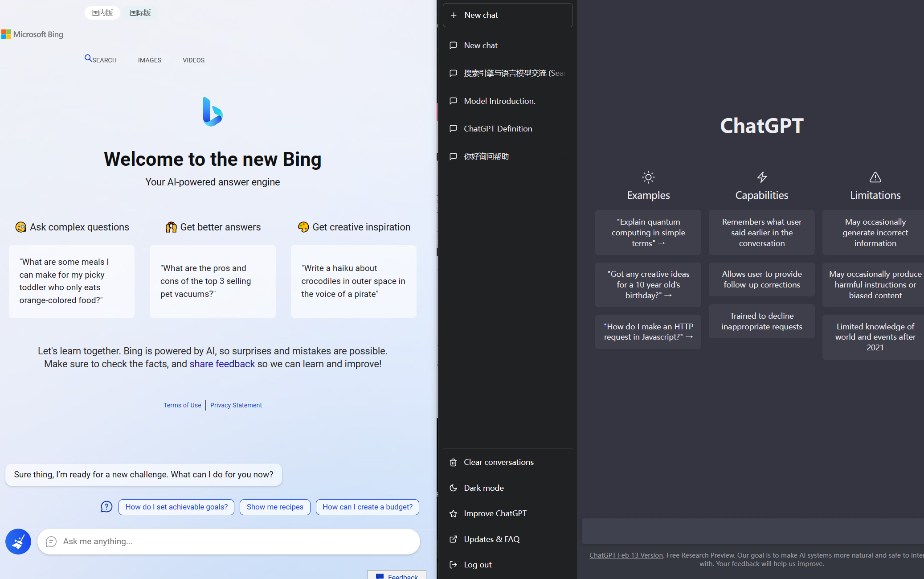This screenshot has width=924, height=579.
Task: Click the external link icon for Updates & FAQ
Action: click(453, 539)
